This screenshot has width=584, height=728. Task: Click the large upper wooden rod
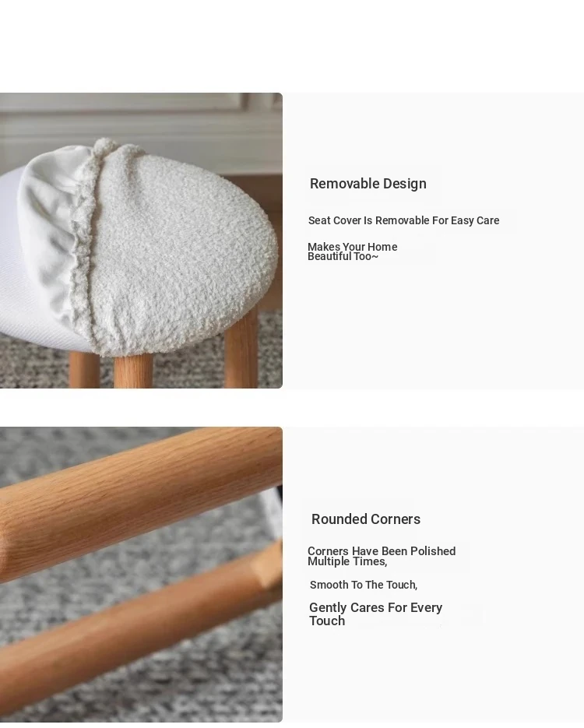point(139,501)
